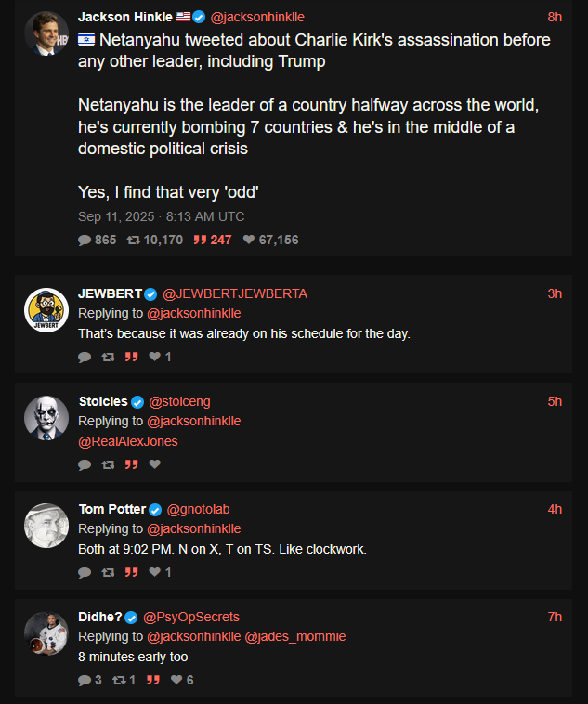This screenshot has height=704, width=588.
Task: Click the Stoicles display name
Action: (x=103, y=401)
